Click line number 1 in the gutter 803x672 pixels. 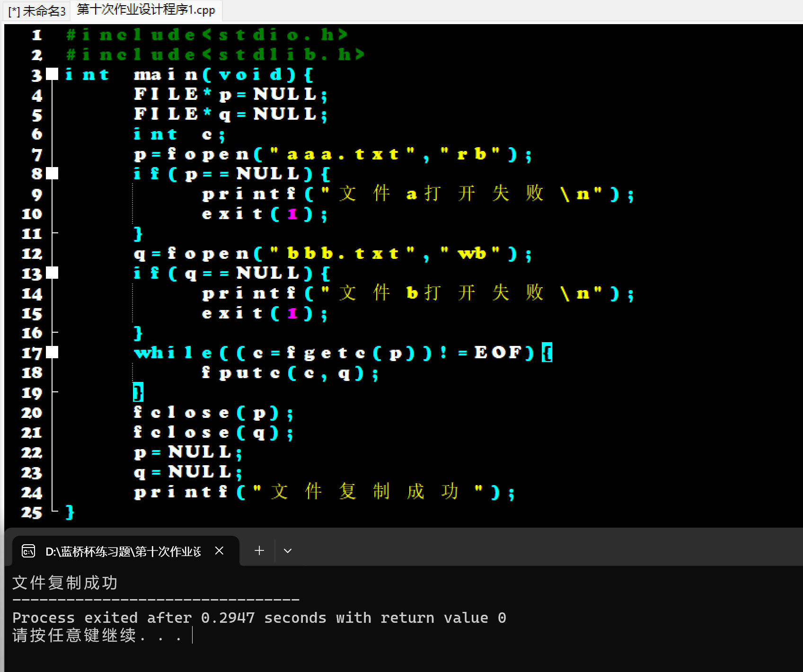tap(37, 35)
